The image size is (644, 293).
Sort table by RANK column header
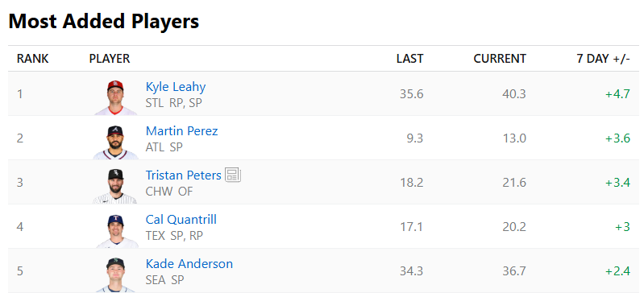click(x=32, y=59)
